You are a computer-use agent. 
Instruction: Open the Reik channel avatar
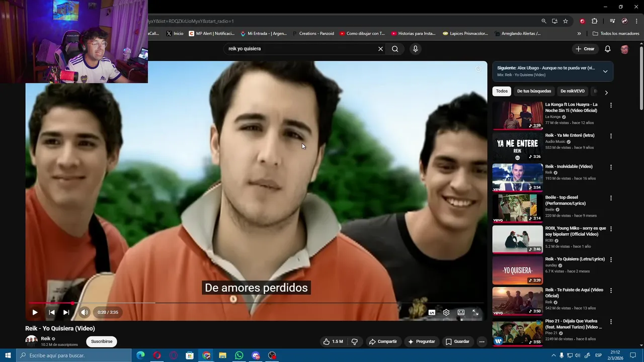[x=31, y=341]
